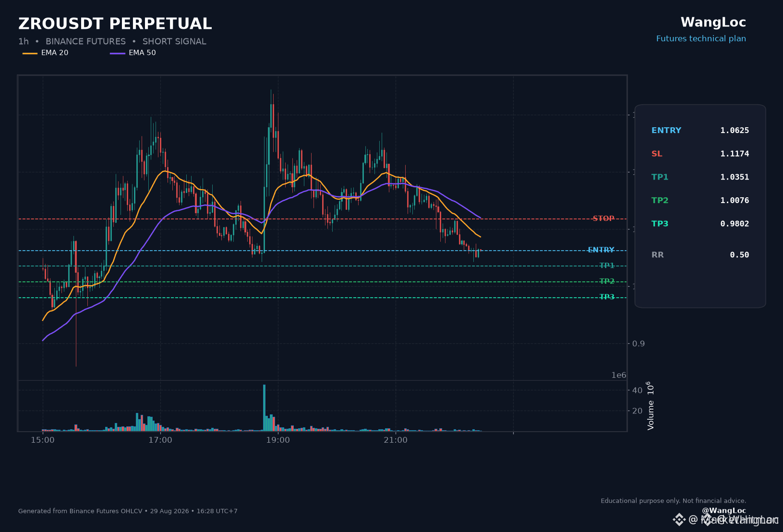Click the orange EMA 20 legend line
This screenshot has width=783, height=532.
coord(30,53)
